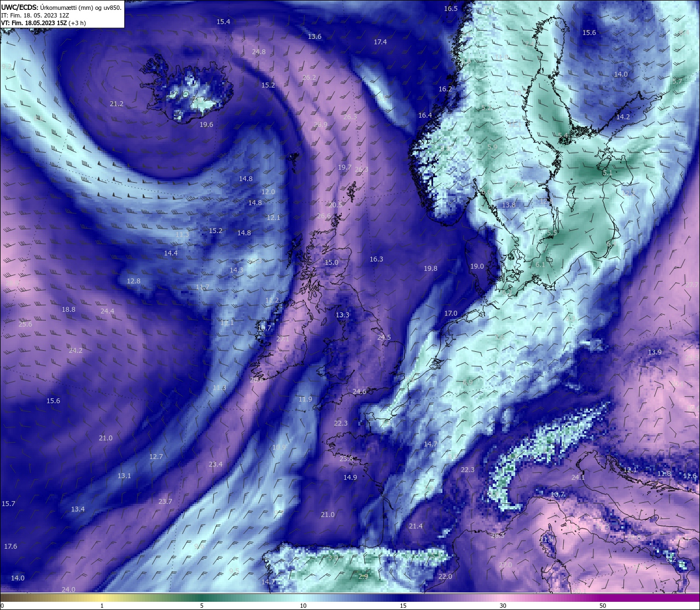Click the 24.8 value label
This screenshot has width=700, height=610.
click(x=259, y=52)
